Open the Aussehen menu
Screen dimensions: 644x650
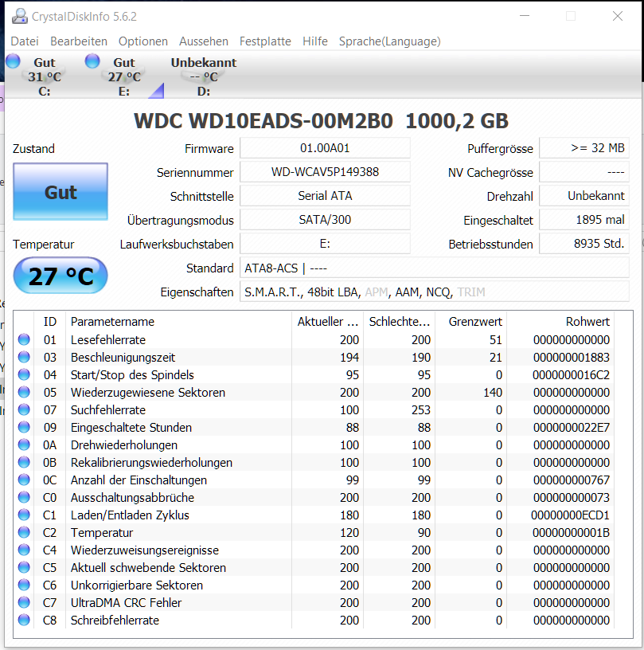(203, 41)
